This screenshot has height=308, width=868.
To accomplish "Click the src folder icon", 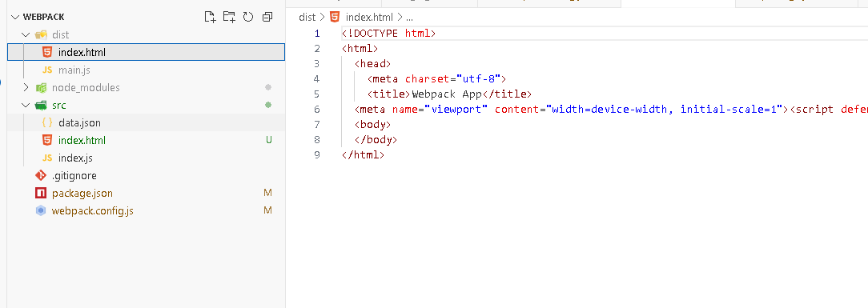I will tap(40, 105).
